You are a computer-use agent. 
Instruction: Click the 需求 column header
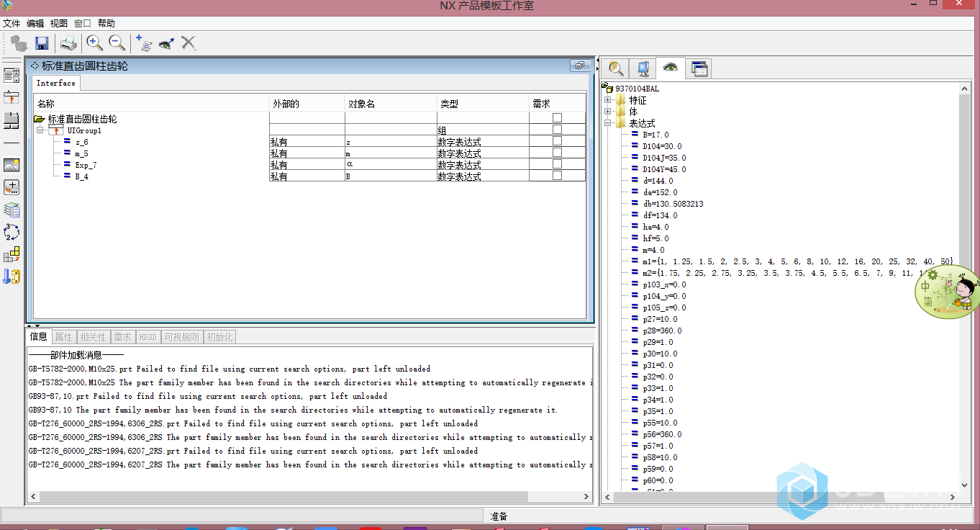(x=558, y=104)
